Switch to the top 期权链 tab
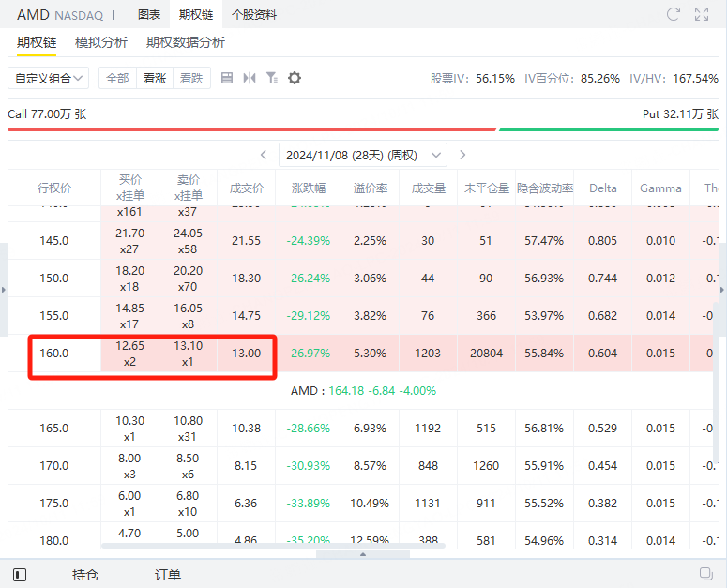This screenshot has height=588, width=727. (x=196, y=14)
